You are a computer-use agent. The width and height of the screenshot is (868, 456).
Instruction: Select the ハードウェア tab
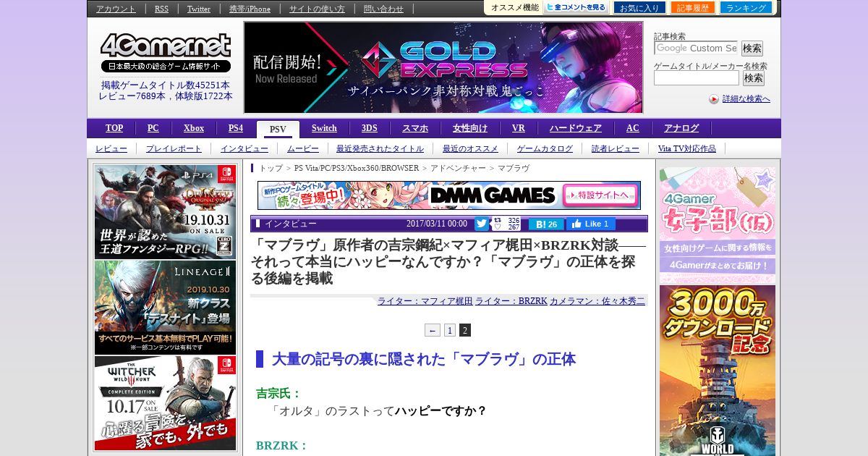[x=576, y=128]
